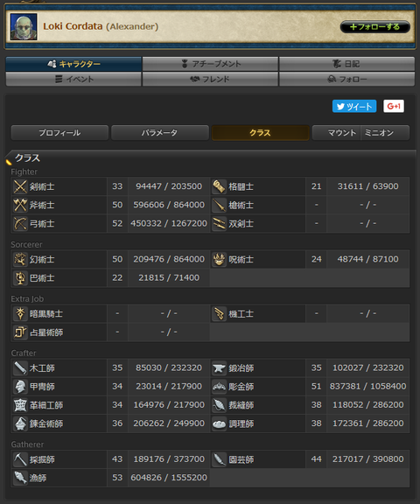Click the 鍛冶師 (Blacksmith) anvil icon
Viewport: 420px width, 504px height.
tap(219, 368)
